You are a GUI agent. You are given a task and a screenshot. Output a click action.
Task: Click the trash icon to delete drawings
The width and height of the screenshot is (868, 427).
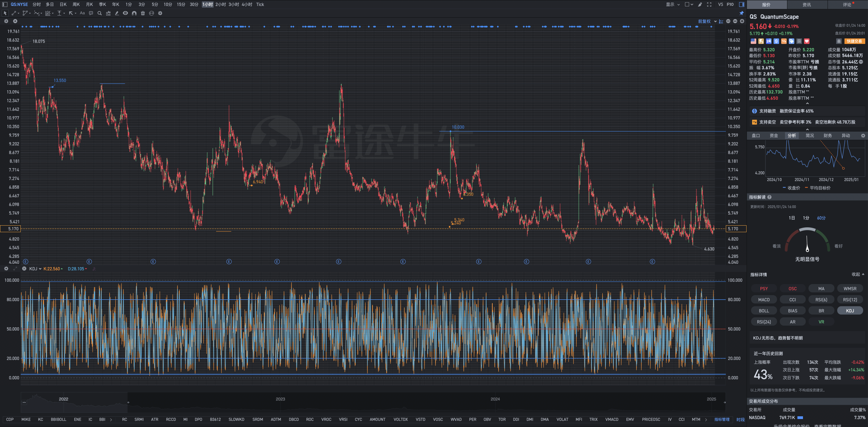click(x=143, y=13)
